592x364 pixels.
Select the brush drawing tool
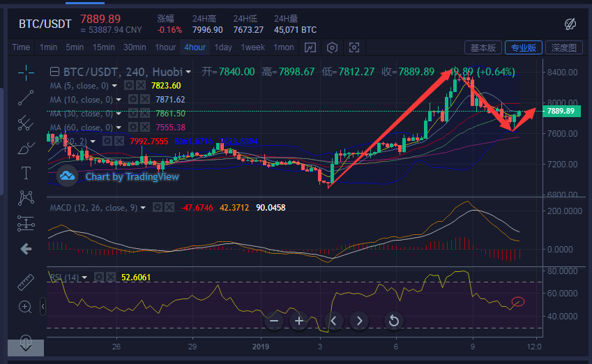26,147
